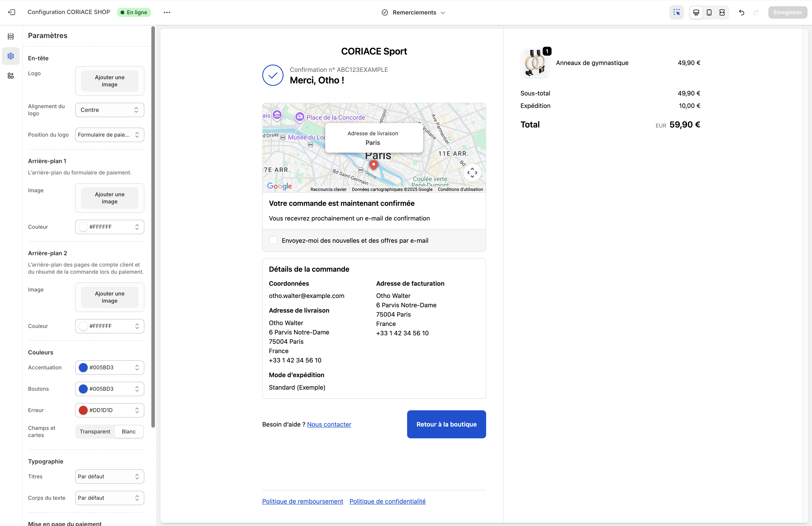Open the Apps icon in left sidebar
This screenshot has height=526, width=812.
click(x=11, y=76)
